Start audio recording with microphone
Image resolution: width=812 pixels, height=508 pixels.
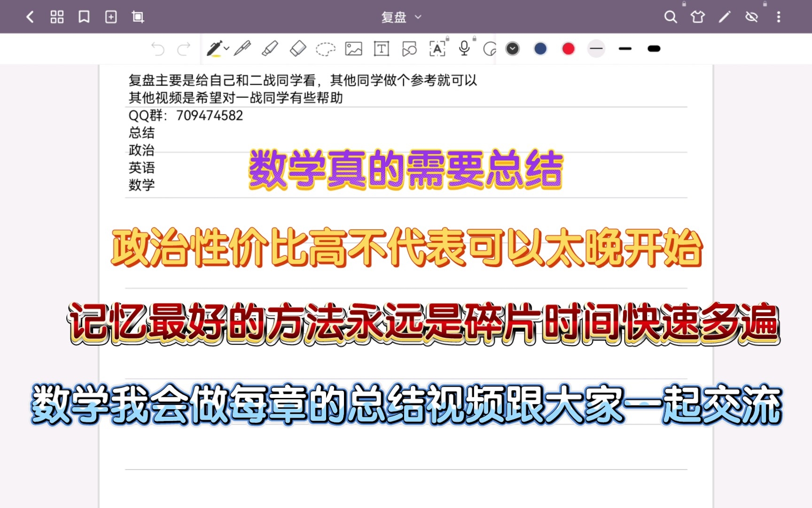point(464,48)
